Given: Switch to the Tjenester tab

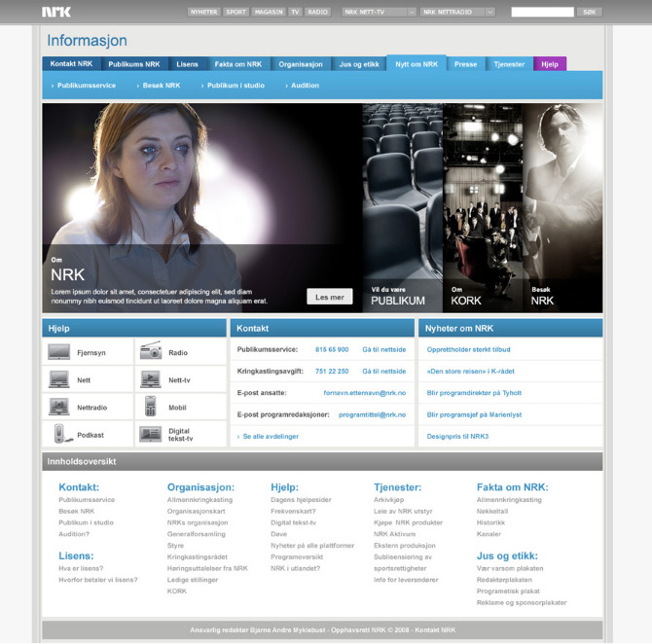Looking at the screenshot, I should click(x=509, y=64).
